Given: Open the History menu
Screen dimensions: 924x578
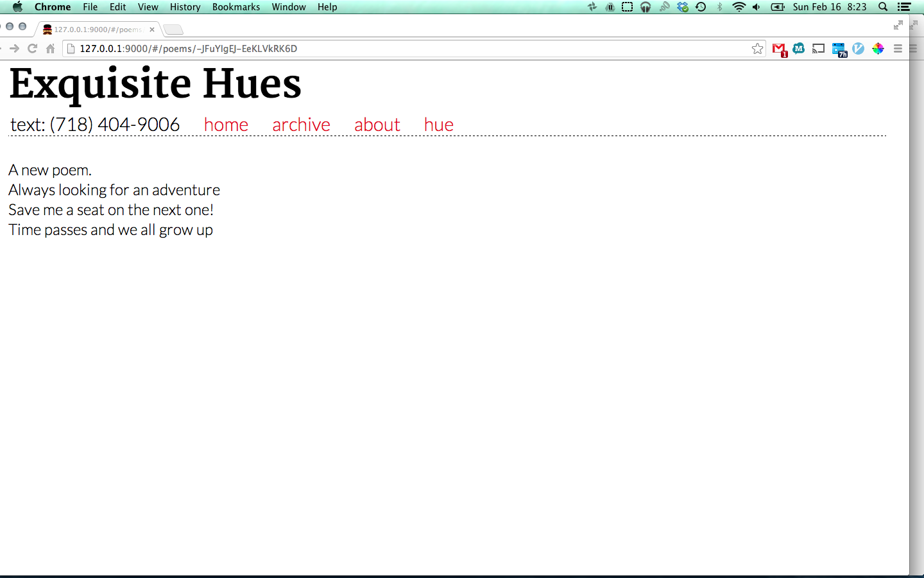Looking at the screenshot, I should pyautogui.click(x=185, y=7).
